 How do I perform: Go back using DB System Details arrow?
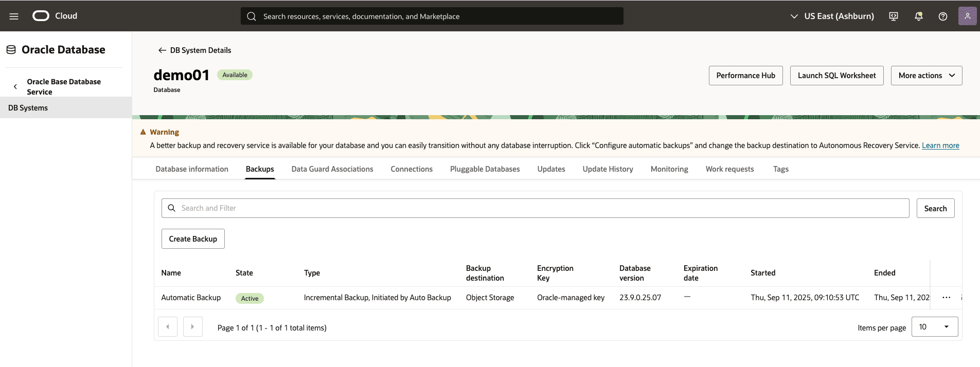tap(162, 50)
